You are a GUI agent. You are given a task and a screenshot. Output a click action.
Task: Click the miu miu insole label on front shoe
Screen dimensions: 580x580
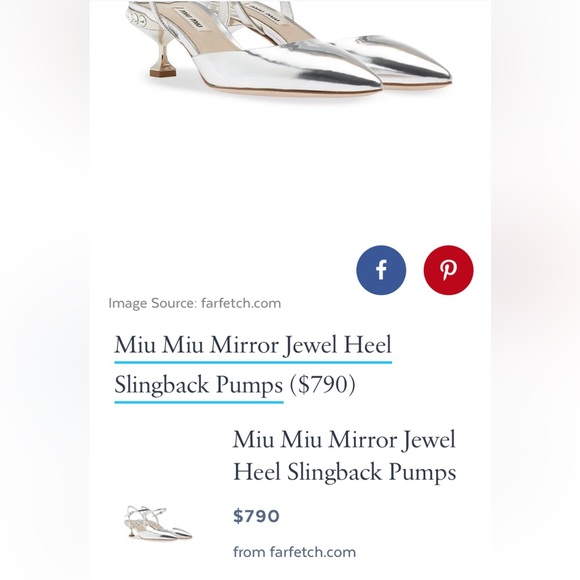click(x=190, y=18)
